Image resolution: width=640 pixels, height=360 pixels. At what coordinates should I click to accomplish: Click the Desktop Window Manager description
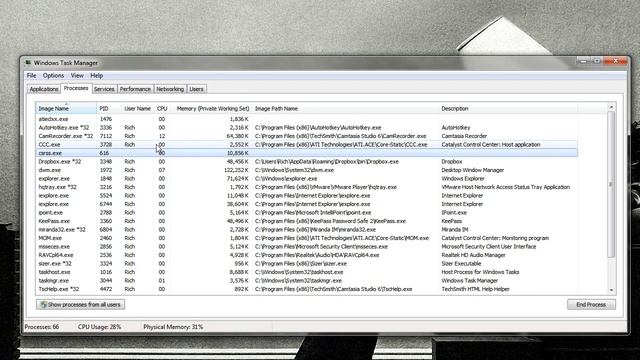point(473,170)
